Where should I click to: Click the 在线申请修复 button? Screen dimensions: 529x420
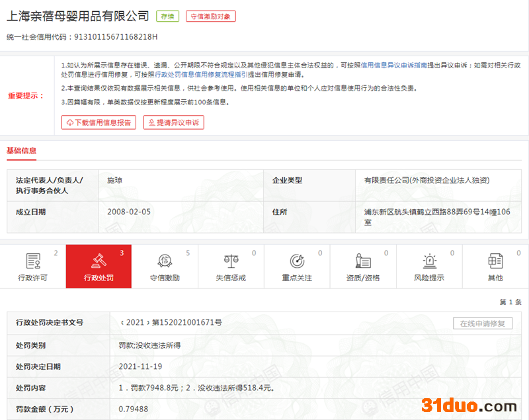click(x=482, y=323)
